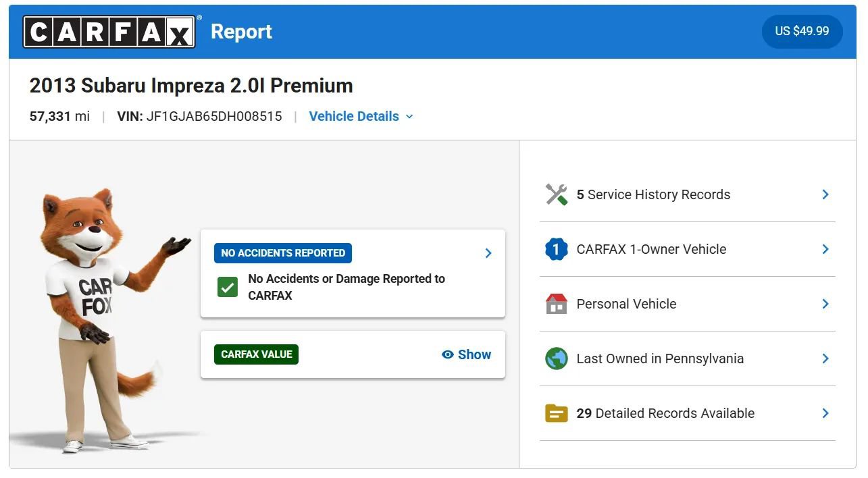
Task: Open chevron on No Accidents Reported card
Action: pyautogui.click(x=488, y=253)
